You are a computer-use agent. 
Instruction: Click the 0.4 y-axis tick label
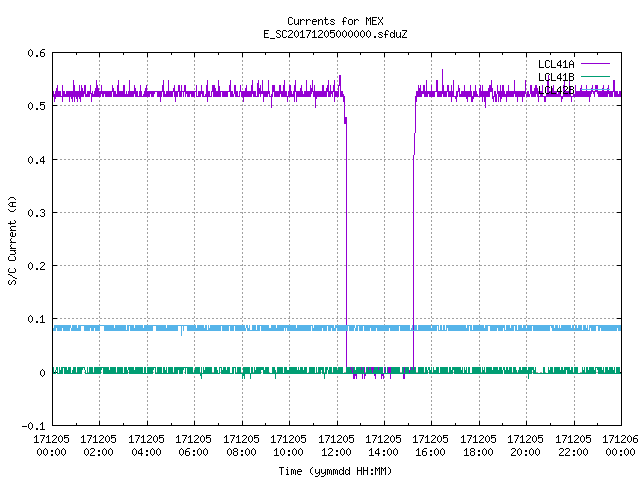pos(36,160)
